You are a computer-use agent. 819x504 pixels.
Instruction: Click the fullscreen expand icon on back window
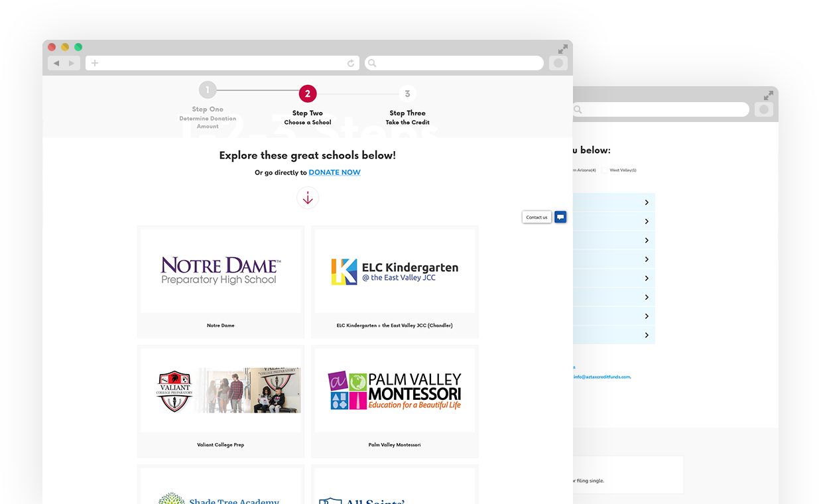769,95
